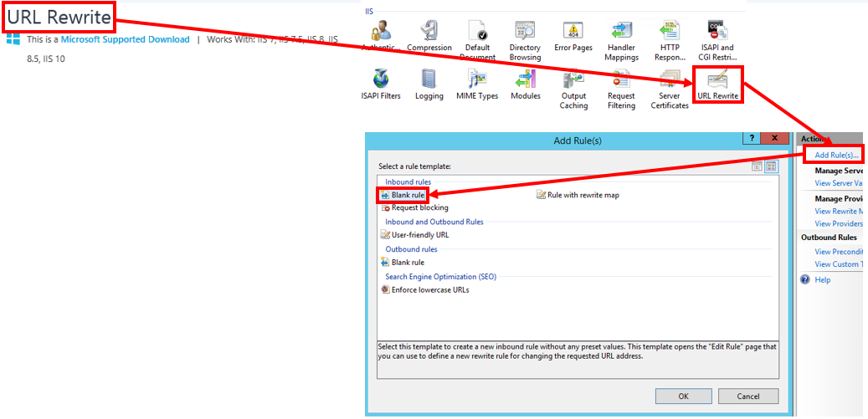This screenshot has height=419, width=868.
Task: Click the template description text box
Action: (578, 360)
